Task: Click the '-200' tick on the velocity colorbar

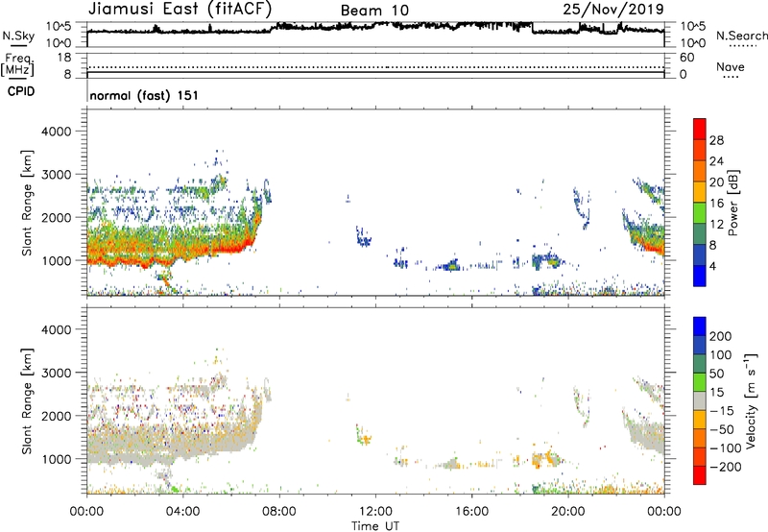Action: click(725, 467)
